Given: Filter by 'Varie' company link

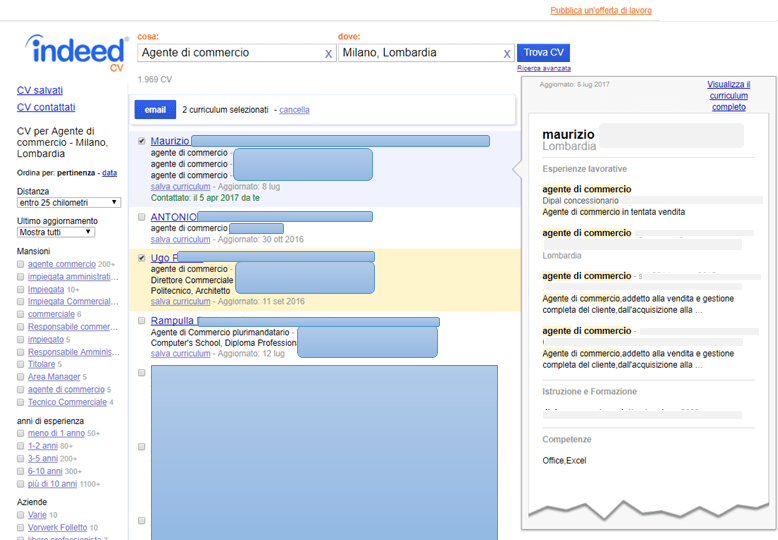Looking at the screenshot, I should tap(37, 515).
